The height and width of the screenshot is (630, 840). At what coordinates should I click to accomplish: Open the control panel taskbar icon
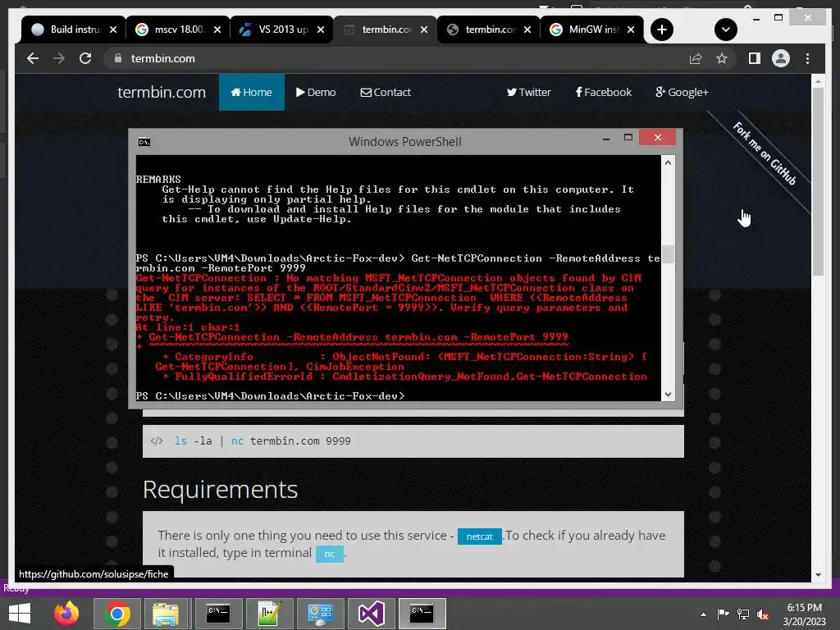click(321, 614)
